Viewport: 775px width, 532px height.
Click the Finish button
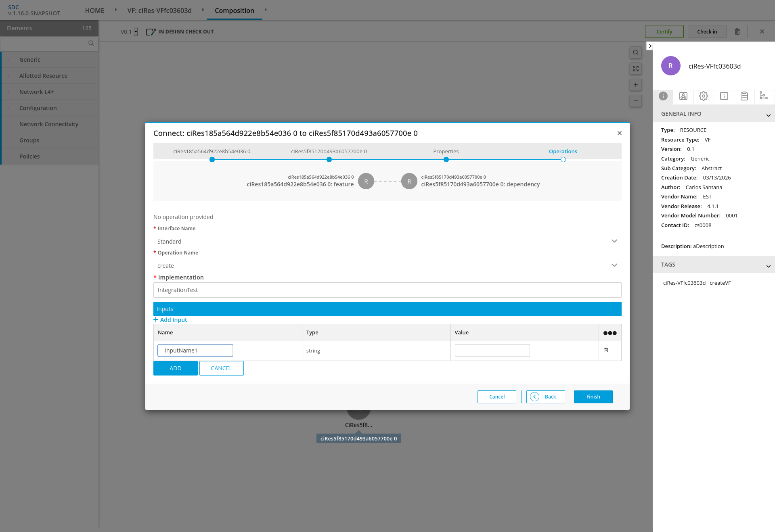click(x=593, y=397)
